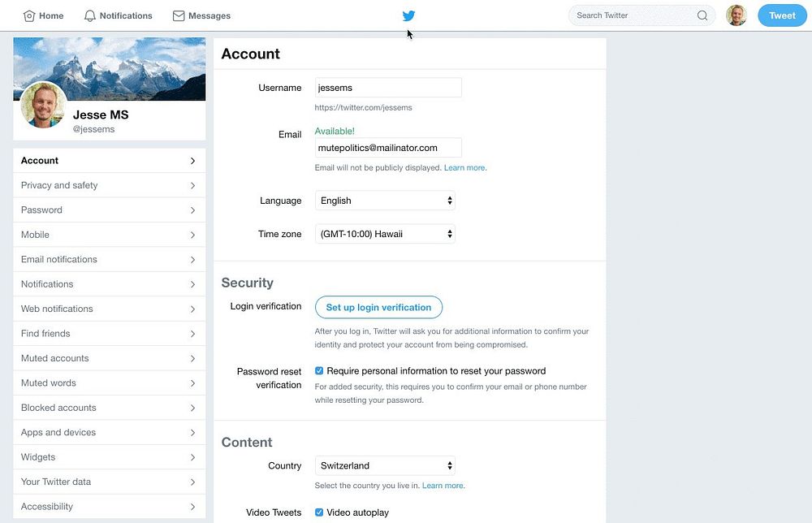Click the Home house icon
812x523 pixels.
(29, 16)
